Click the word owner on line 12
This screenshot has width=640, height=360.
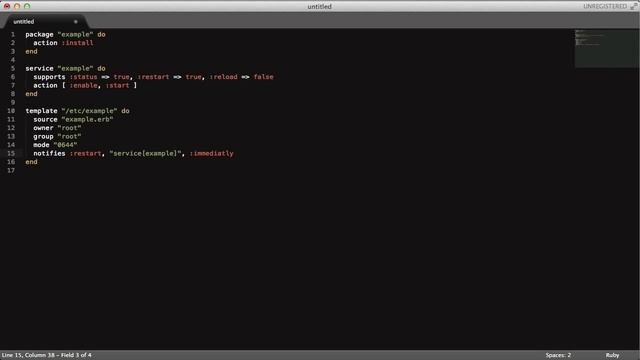coord(43,128)
